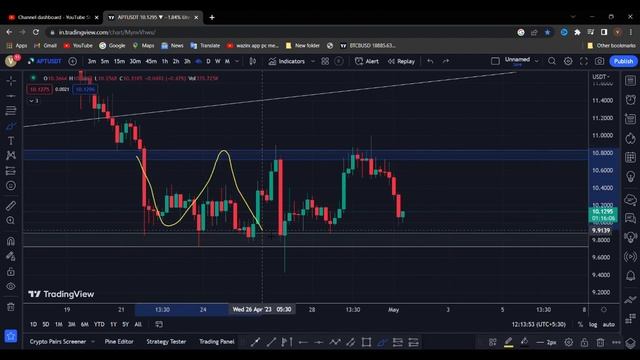640x360 pixels.
Task: Open the USDT currency dropdown on price scale
Action: (x=601, y=77)
